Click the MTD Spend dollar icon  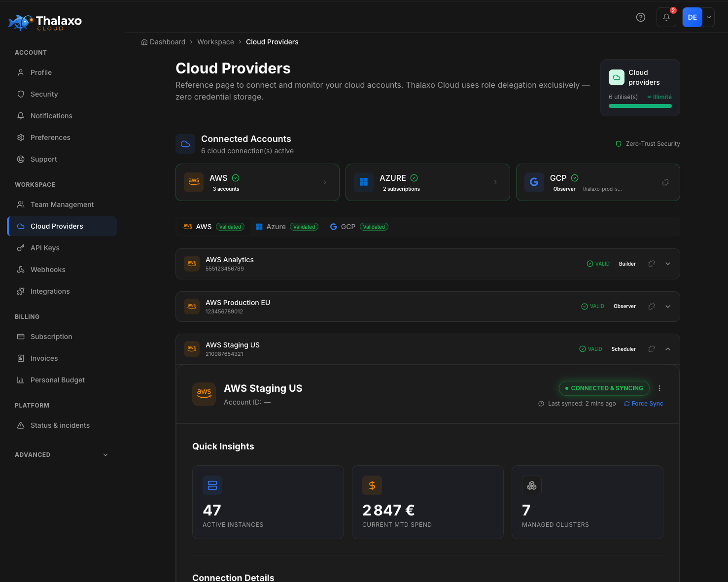click(x=372, y=485)
